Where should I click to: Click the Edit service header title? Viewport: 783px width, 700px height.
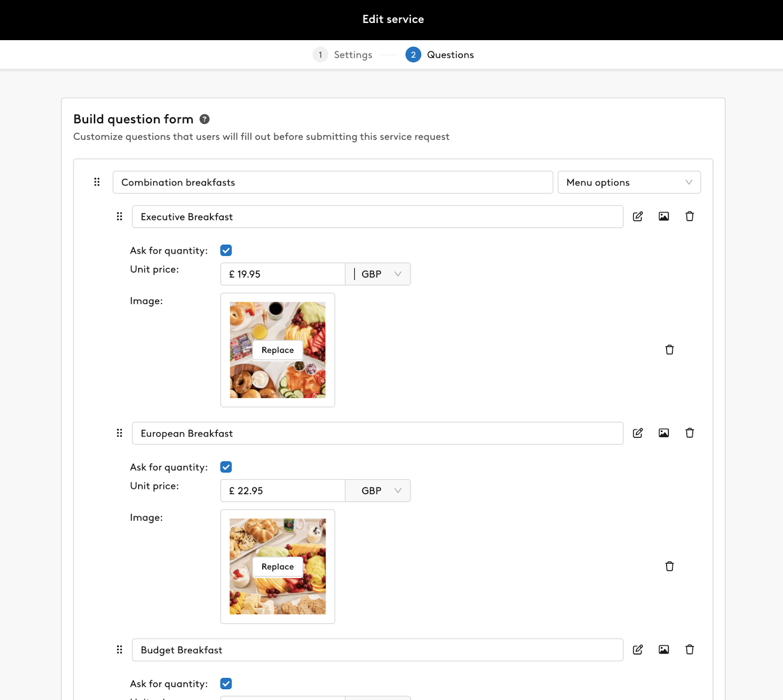tap(393, 19)
